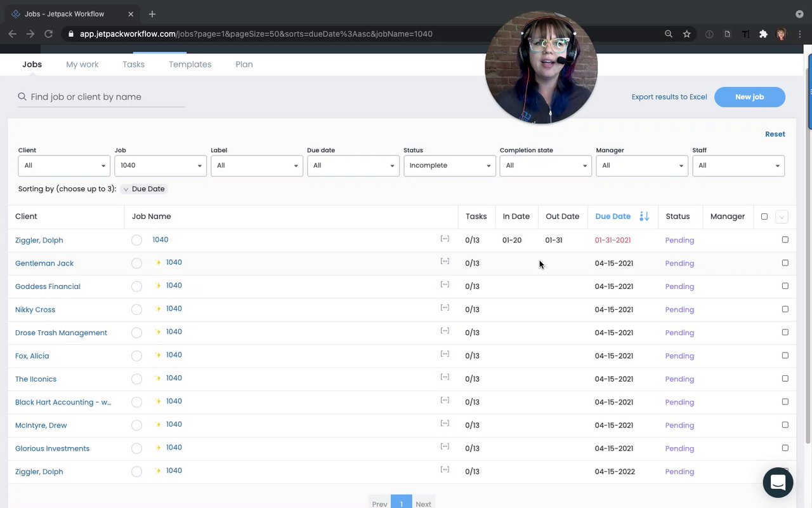The height and width of the screenshot is (508, 812).
Task: Click the sparkle icon on The Ilconics' job
Action: tap(158, 378)
